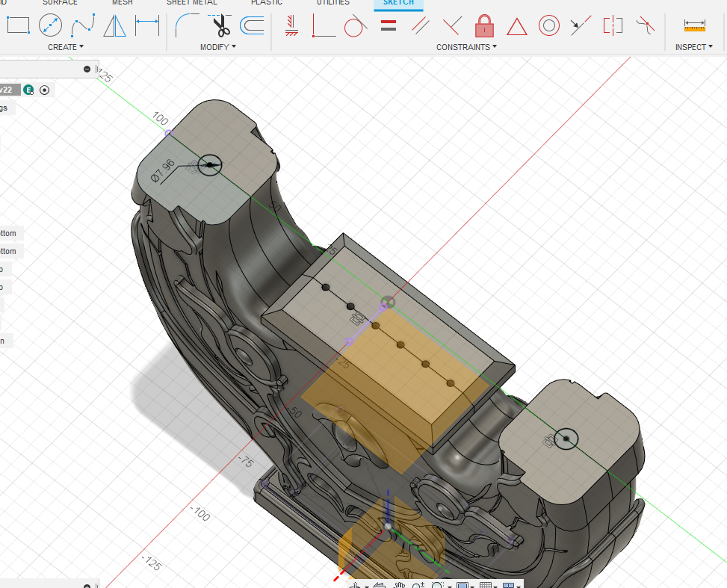The height and width of the screenshot is (588, 727).
Task: Open the MODIFY dropdown menu
Action: [218, 47]
